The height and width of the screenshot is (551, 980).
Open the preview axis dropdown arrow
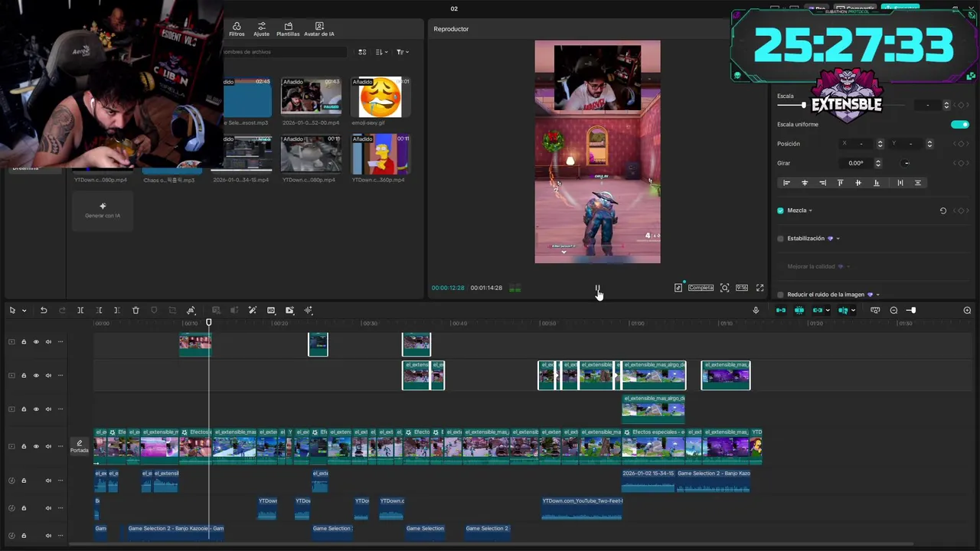(x=853, y=311)
